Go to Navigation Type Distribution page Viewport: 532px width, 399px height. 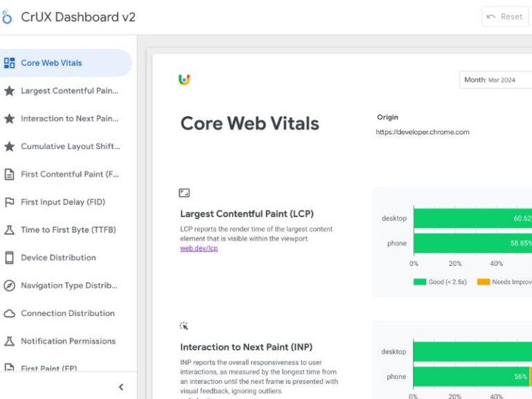[x=66, y=285]
